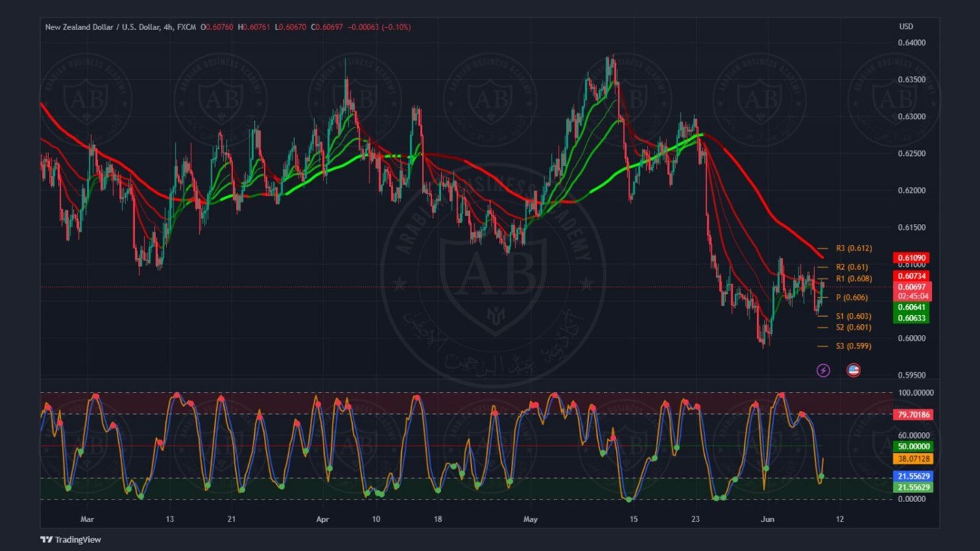Click the P (0.606) pivot point label
Image resolution: width=980 pixels, height=551 pixels.
coord(851,298)
